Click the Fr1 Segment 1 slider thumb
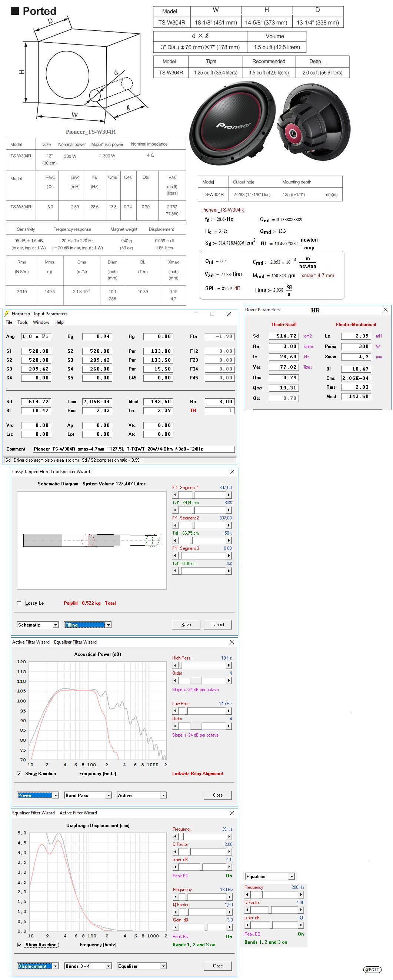The height and width of the screenshot is (980, 393). (194, 495)
